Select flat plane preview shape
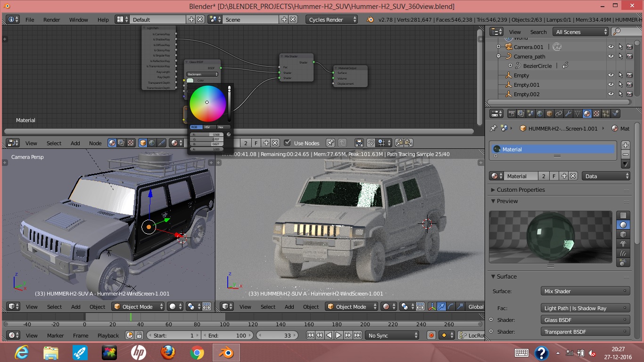Image resolution: width=644 pixels, height=362 pixels. pyautogui.click(x=623, y=215)
